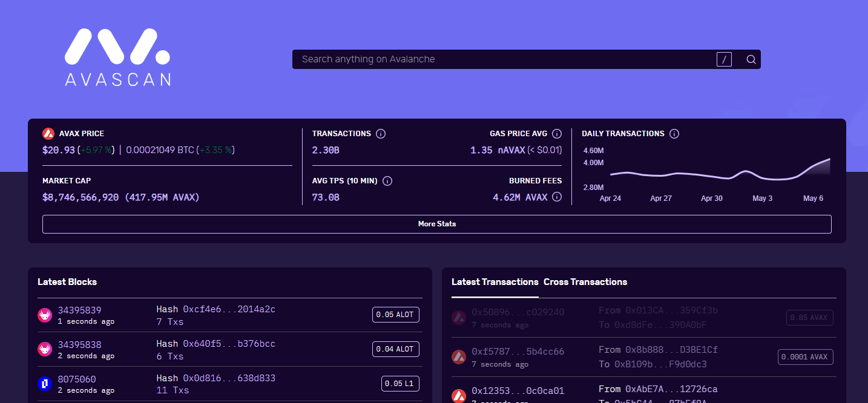Click the 2.30B transactions value
This screenshot has width=868, height=403.
[326, 149]
